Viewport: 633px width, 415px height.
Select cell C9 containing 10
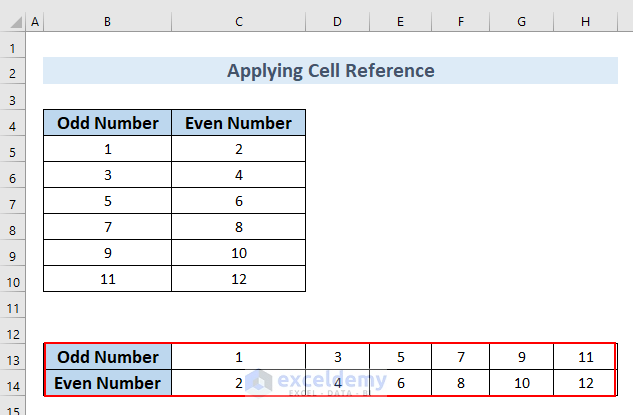pos(238,254)
